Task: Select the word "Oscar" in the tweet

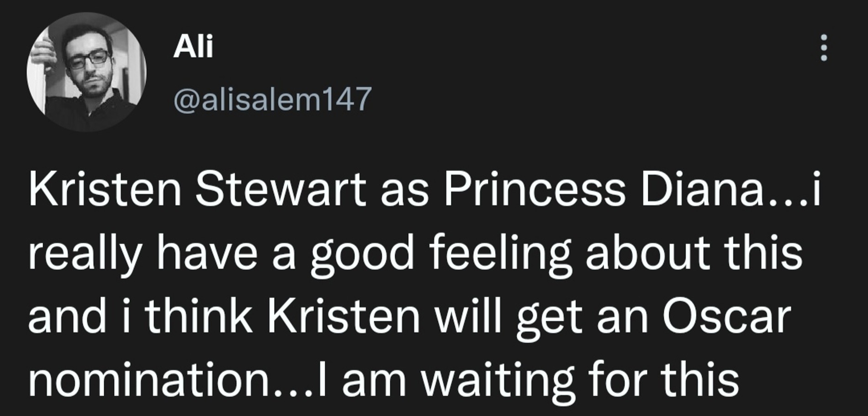Action: pyautogui.click(x=726, y=316)
